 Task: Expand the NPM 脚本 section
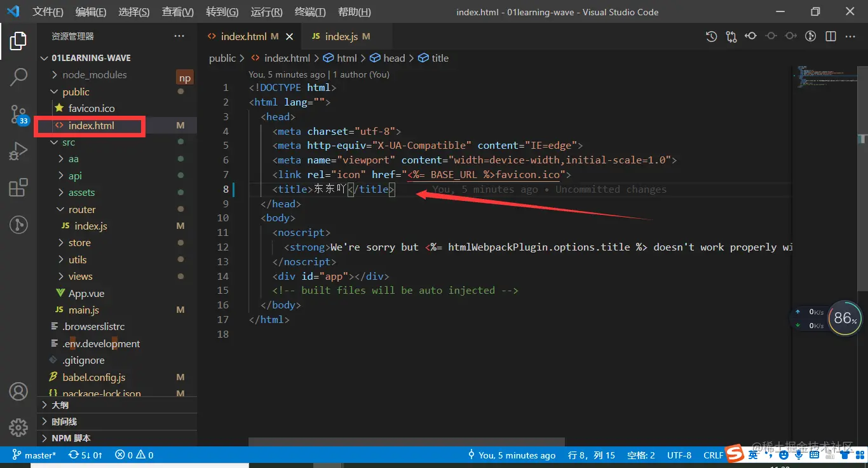(x=117, y=438)
